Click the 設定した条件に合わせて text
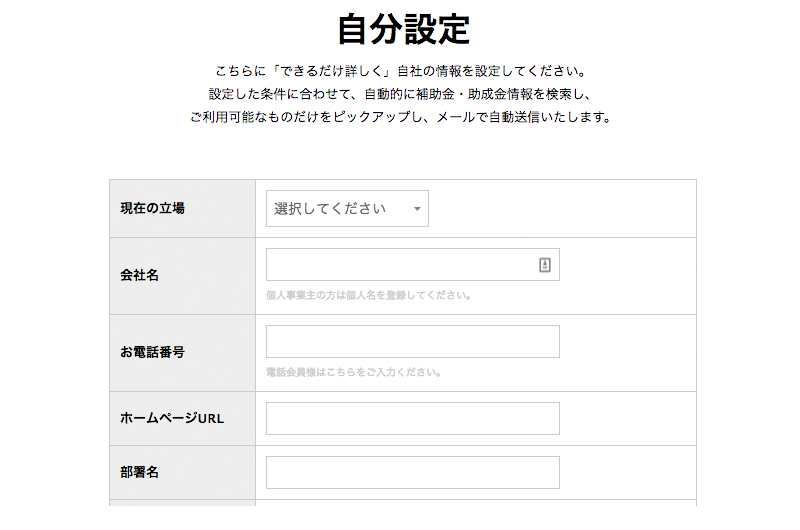 pyautogui.click(x=280, y=94)
